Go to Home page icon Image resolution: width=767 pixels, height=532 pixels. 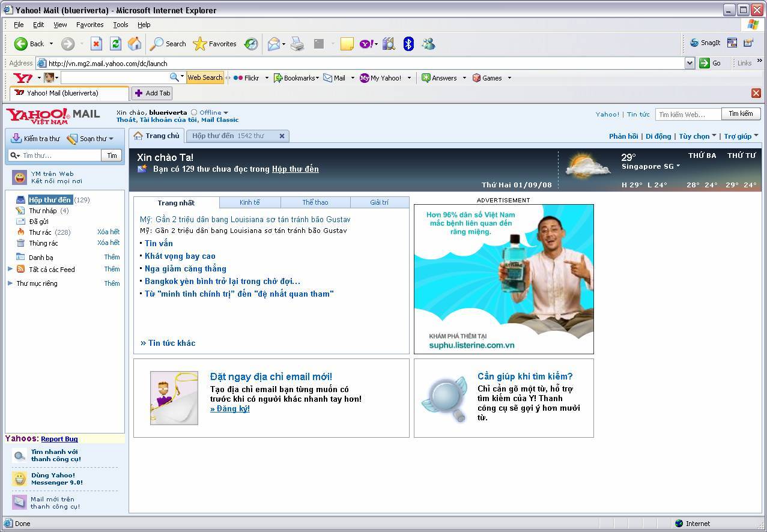coord(135,44)
